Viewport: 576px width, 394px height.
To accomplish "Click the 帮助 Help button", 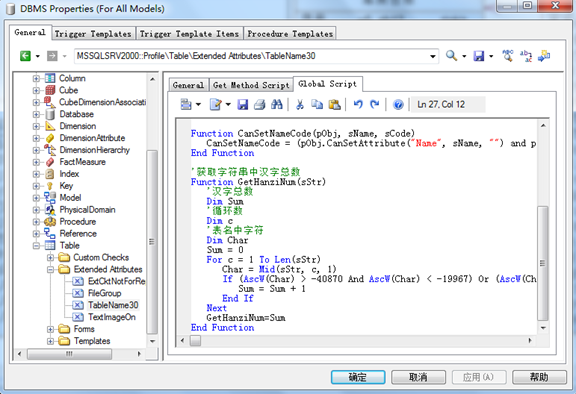I will click(539, 377).
